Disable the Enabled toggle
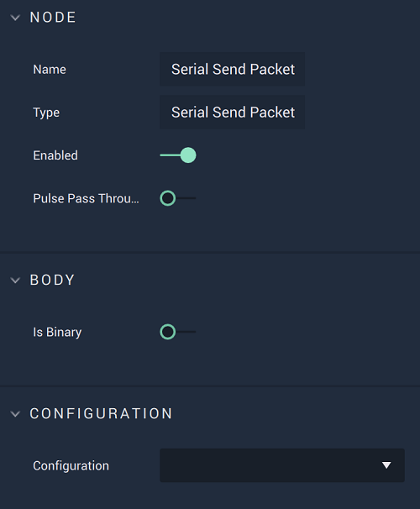The height and width of the screenshot is (509, 420). (178, 155)
